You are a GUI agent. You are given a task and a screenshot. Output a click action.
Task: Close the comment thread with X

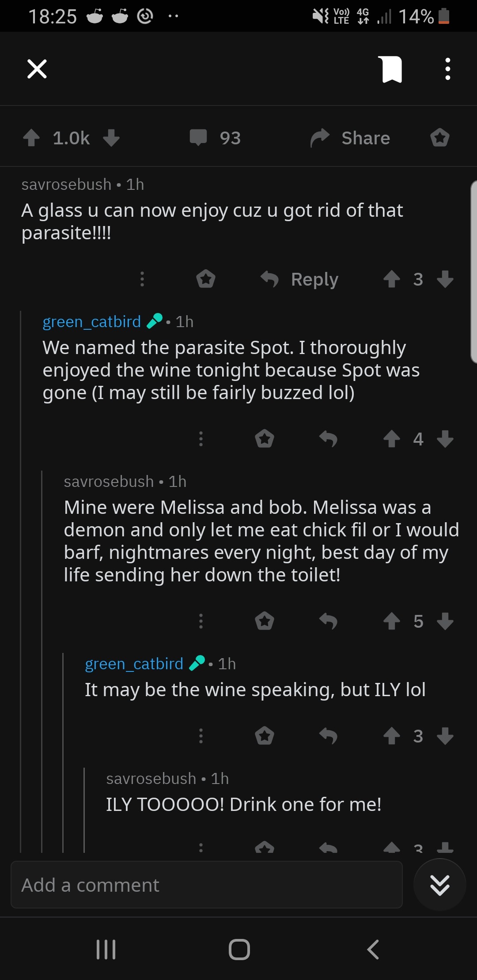[x=37, y=69]
